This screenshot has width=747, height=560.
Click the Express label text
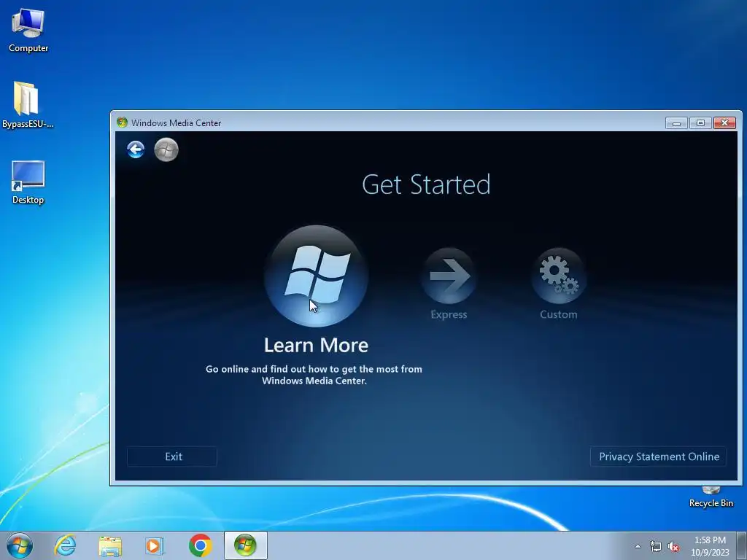point(449,314)
